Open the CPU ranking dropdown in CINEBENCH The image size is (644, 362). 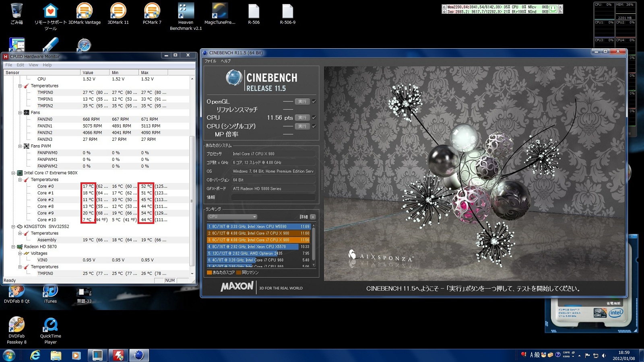[x=232, y=217]
